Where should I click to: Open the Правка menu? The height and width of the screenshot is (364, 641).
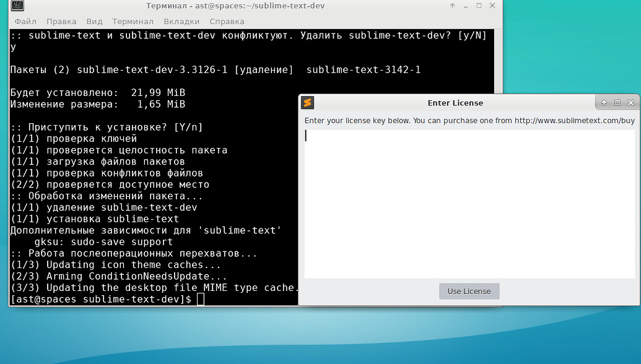pyautogui.click(x=61, y=21)
